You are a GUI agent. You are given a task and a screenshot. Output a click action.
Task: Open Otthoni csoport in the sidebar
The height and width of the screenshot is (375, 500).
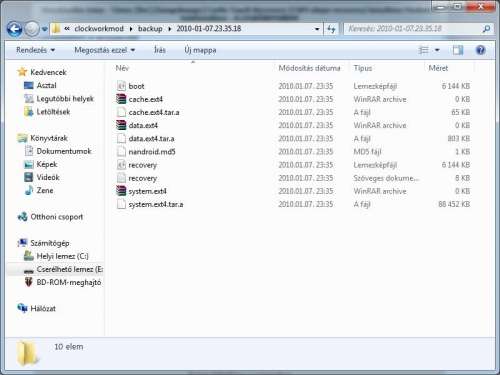click(56, 217)
